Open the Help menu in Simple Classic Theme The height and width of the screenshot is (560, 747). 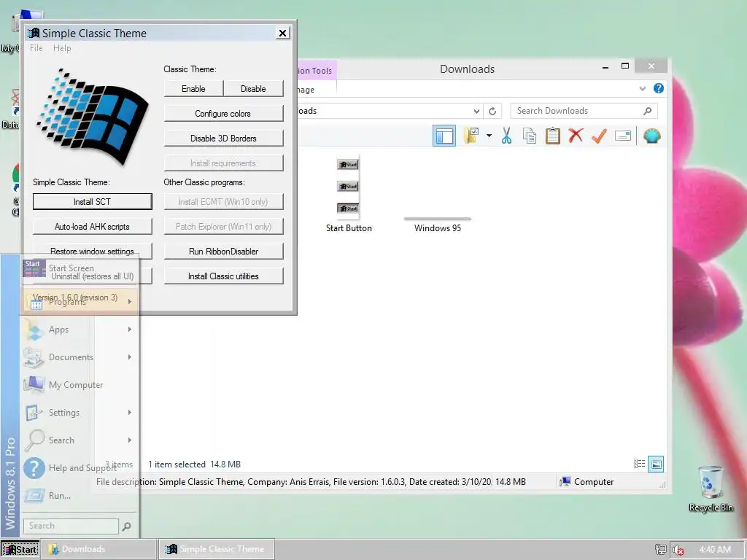coord(62,48)
